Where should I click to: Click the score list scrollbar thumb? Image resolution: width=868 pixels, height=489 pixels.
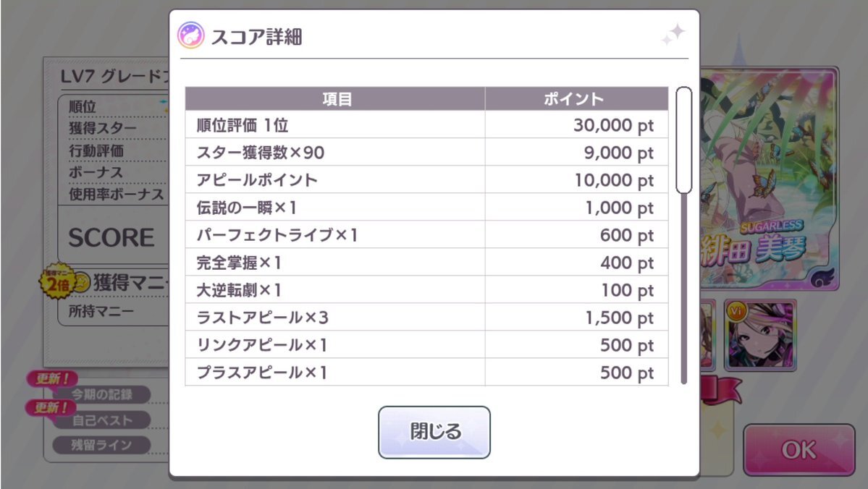(683, 140)
